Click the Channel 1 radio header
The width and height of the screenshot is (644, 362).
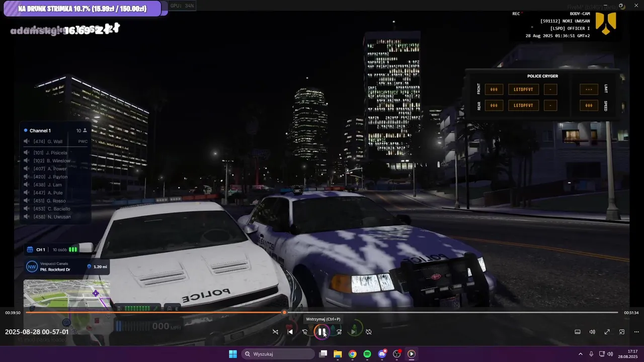click(x=55, y=131)
